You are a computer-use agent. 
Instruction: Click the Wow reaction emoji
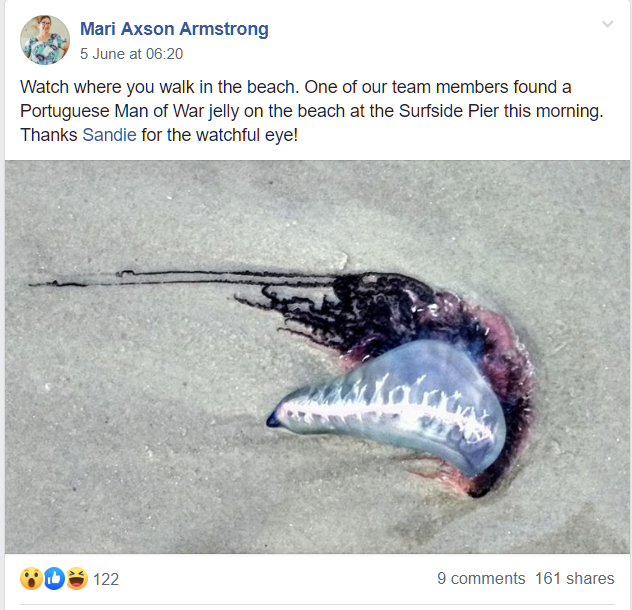pos(31,579)
